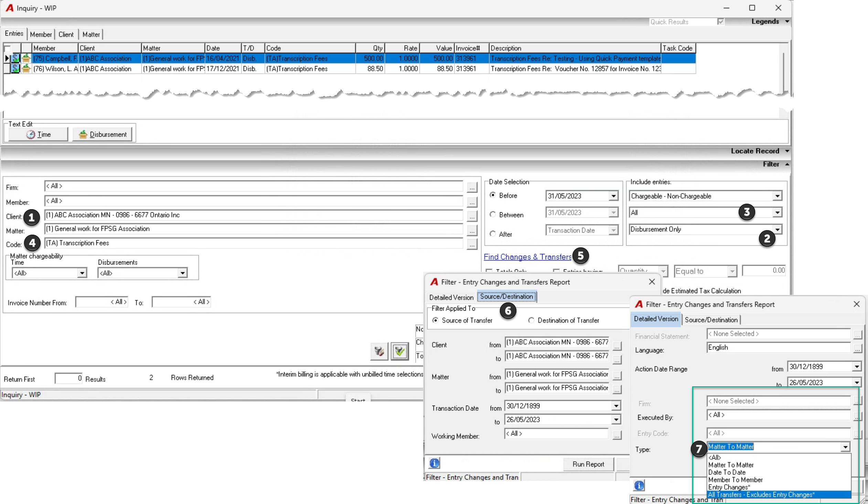
Task: Click the dollar icon on the Wilson row
Action: (15, 68)
